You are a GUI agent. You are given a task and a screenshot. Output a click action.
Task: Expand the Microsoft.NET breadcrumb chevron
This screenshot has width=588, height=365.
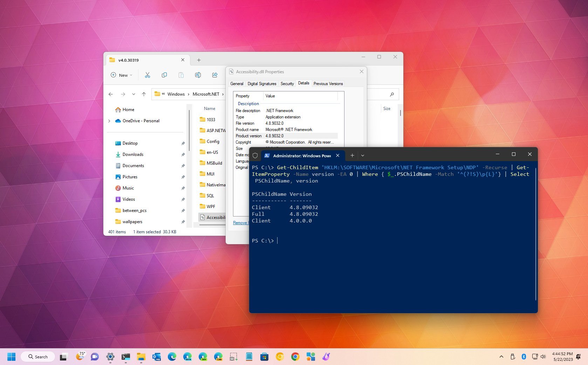point(223,94)
